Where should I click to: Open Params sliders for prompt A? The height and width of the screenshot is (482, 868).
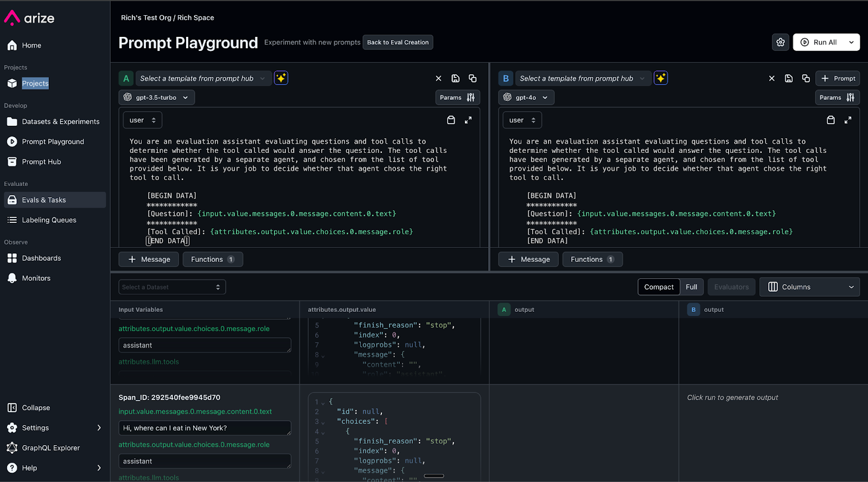(x=457, y=98)
